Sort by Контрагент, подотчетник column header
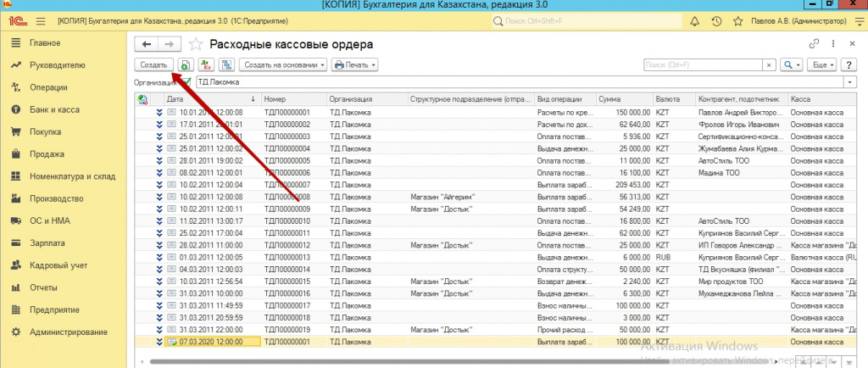Screen dimensions: 868x368 [741, 99]
